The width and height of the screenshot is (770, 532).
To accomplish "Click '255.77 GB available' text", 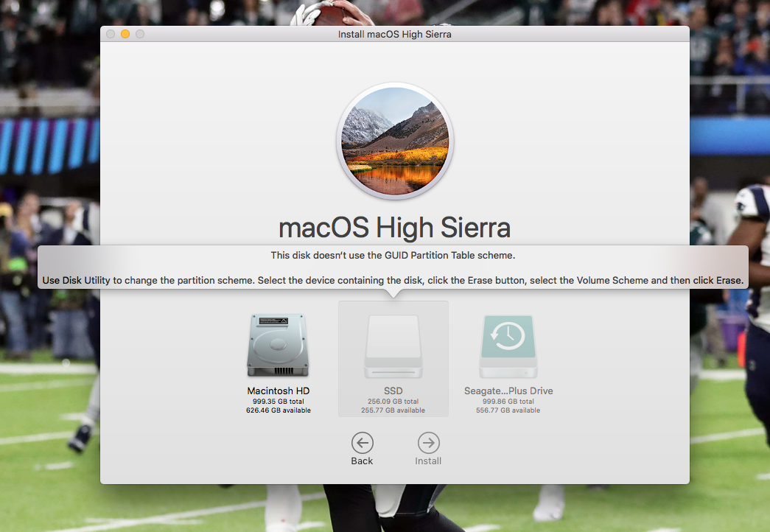I will coord(393,410).
